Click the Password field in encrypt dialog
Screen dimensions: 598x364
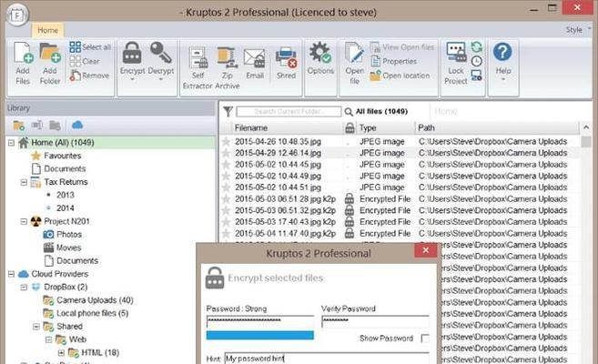coord(260,321)
